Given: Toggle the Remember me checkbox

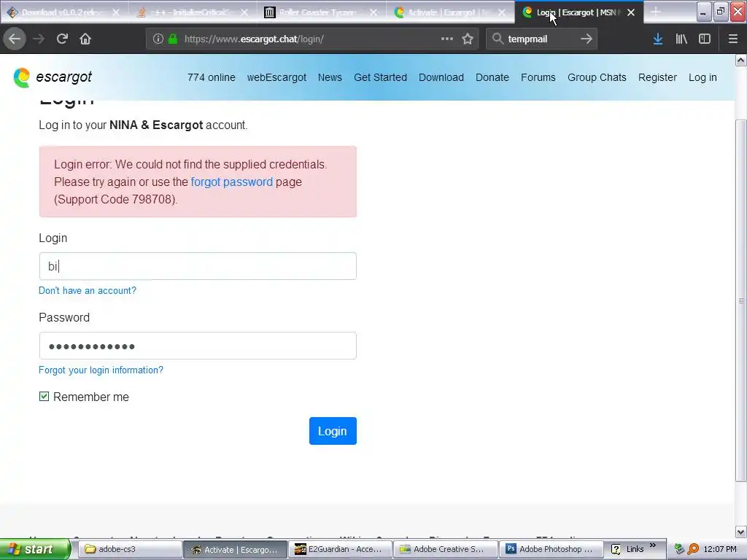Looking at the screenshot, I should (44, 396).
